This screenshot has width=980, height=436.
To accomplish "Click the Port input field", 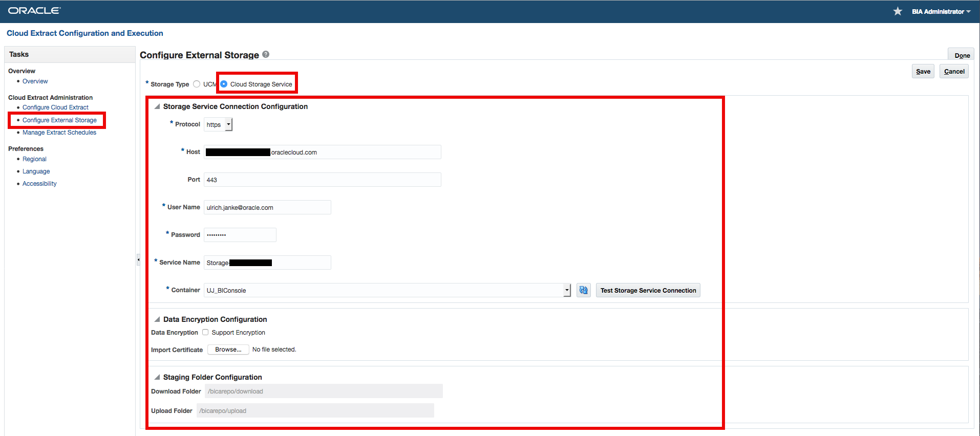I will (x=323, y=180).
